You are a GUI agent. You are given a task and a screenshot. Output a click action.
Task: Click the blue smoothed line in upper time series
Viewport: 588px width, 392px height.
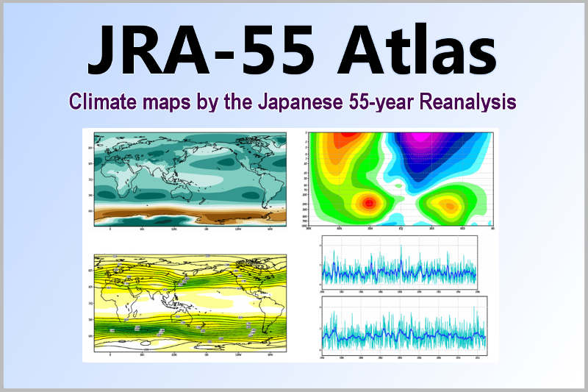pyautogui.click(x=398, y=272)
